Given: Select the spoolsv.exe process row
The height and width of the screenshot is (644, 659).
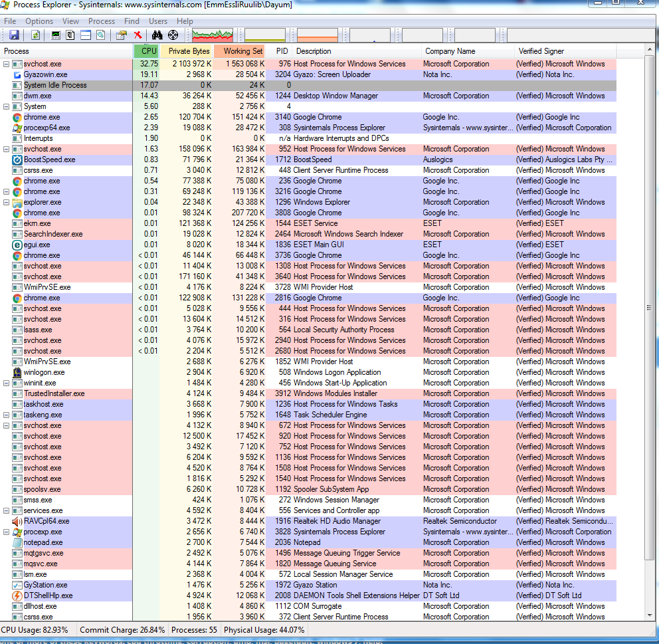Looking at the screenshot, I should pyautogui.click(x=308, y=489).
